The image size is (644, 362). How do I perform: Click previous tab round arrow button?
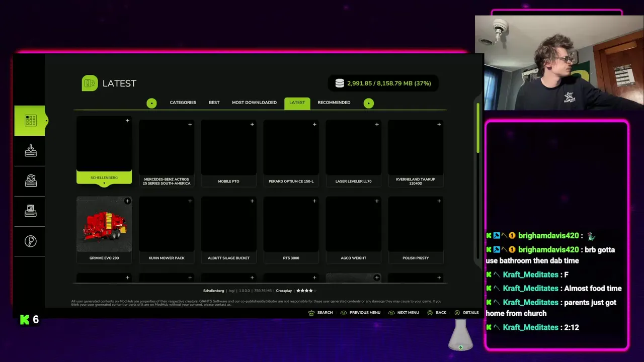pos(151,103)
